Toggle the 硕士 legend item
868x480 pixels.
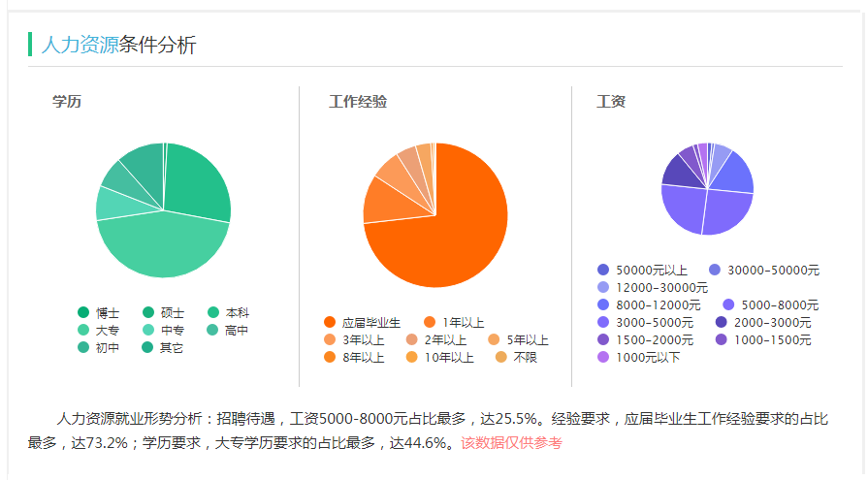pos(163,313)
